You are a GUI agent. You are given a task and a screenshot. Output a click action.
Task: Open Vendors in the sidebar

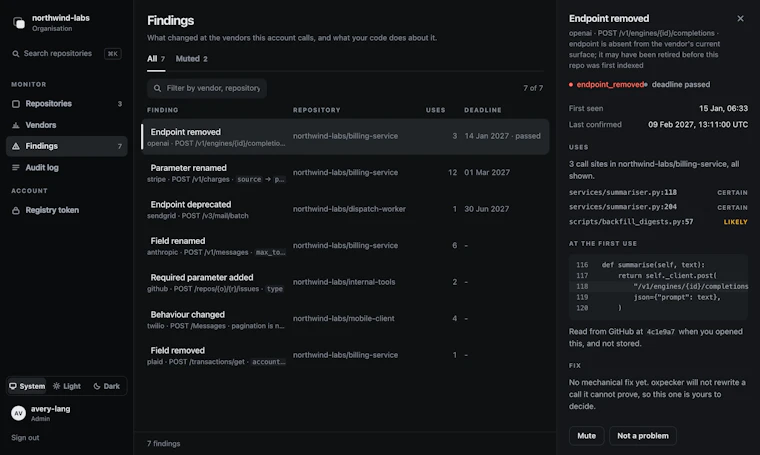(66, 125)
